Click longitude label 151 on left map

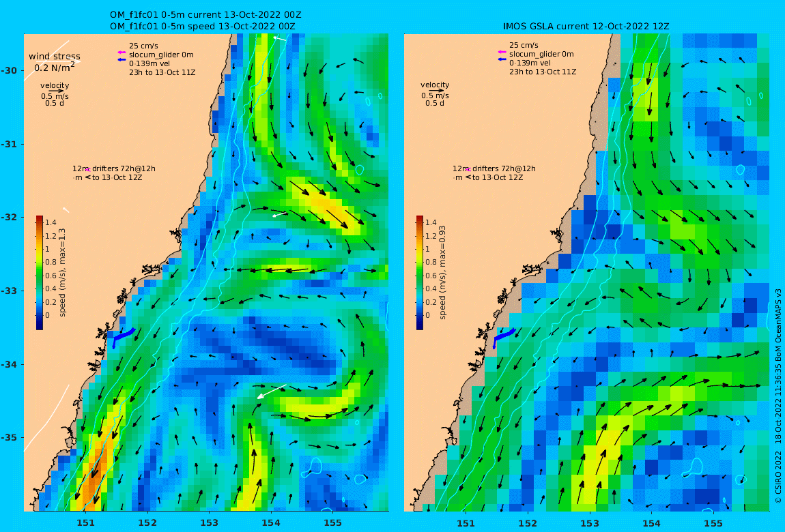point(85,523)
